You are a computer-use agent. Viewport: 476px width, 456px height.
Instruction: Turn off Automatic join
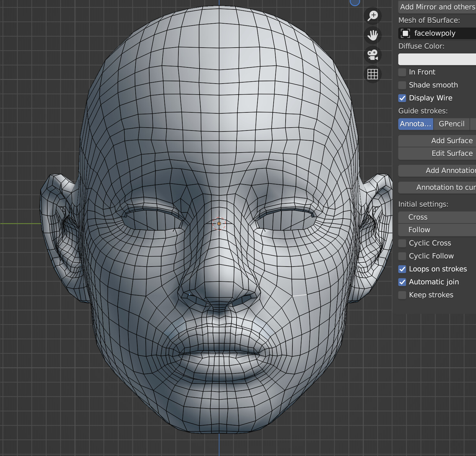402,282
